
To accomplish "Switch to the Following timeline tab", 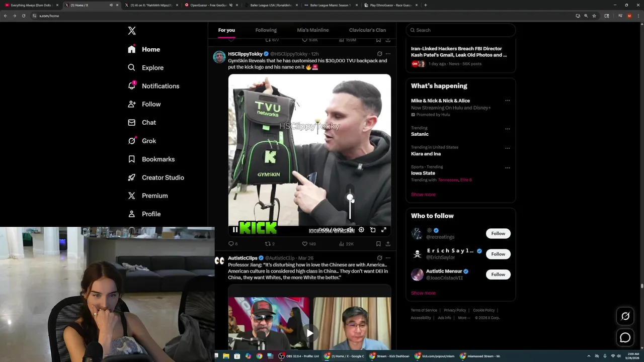I will pos(266,30).
